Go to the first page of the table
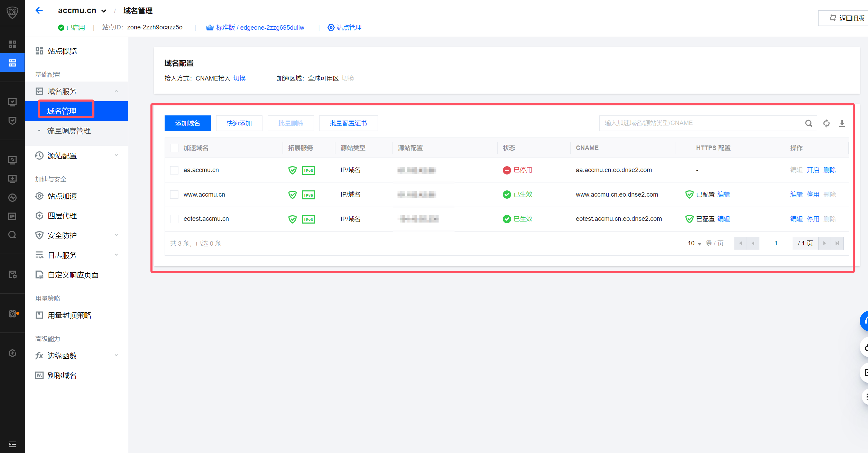 (x=740, y=243)
